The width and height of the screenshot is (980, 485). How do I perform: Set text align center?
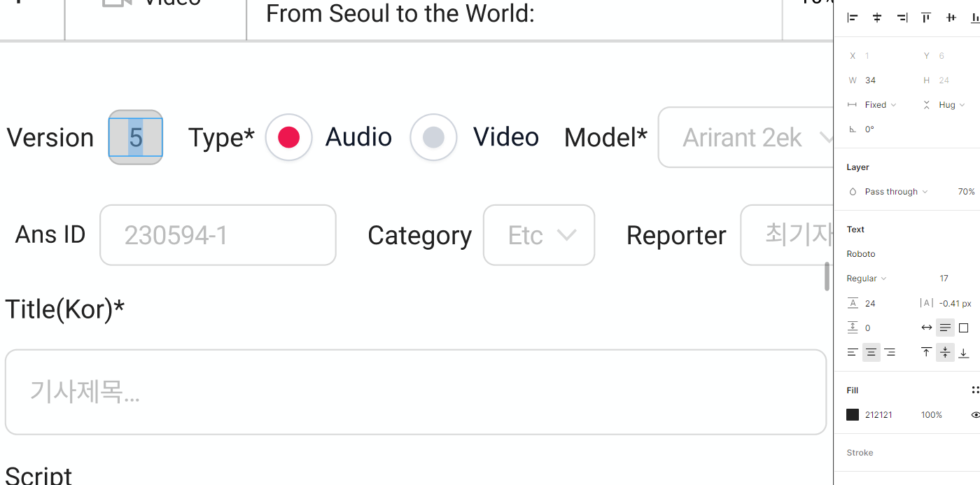coord(871,353)
